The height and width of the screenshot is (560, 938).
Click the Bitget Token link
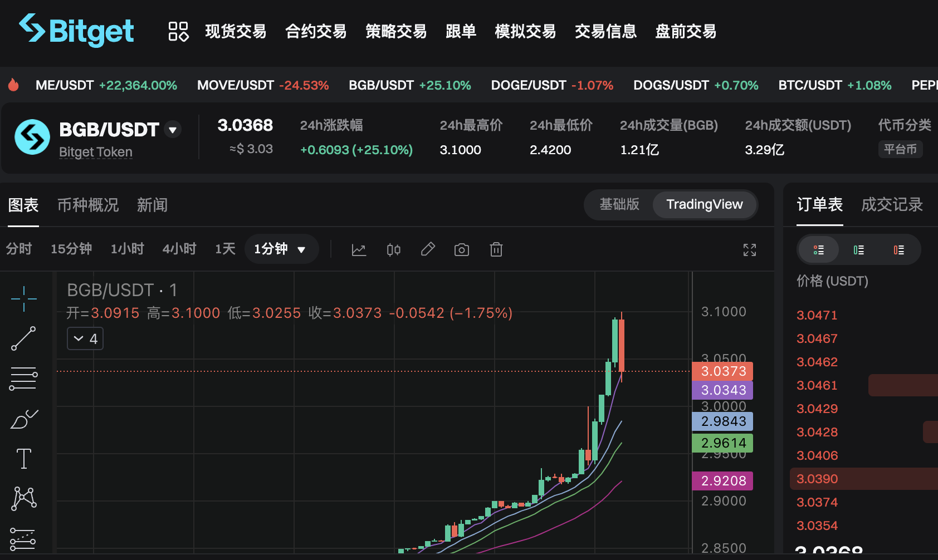click(96, 152)
